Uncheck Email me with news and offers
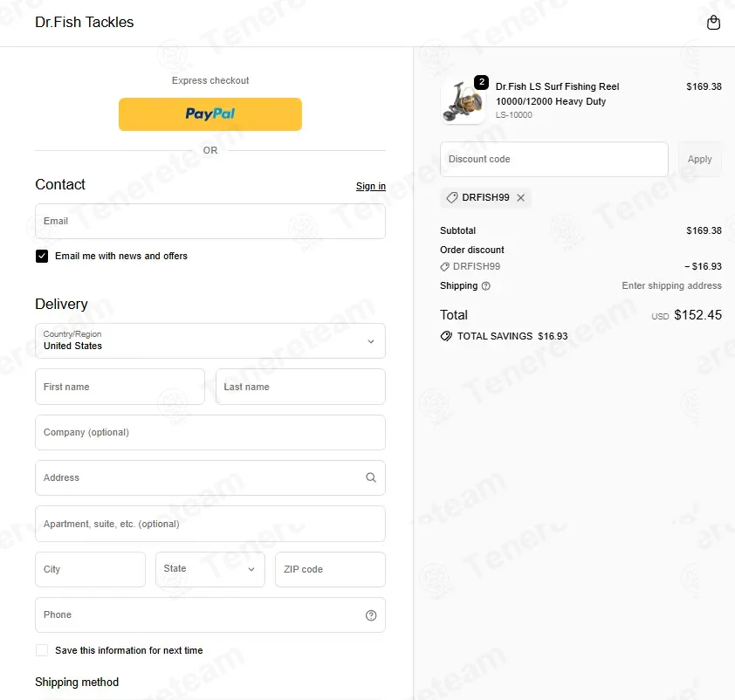 click(42, 256)
